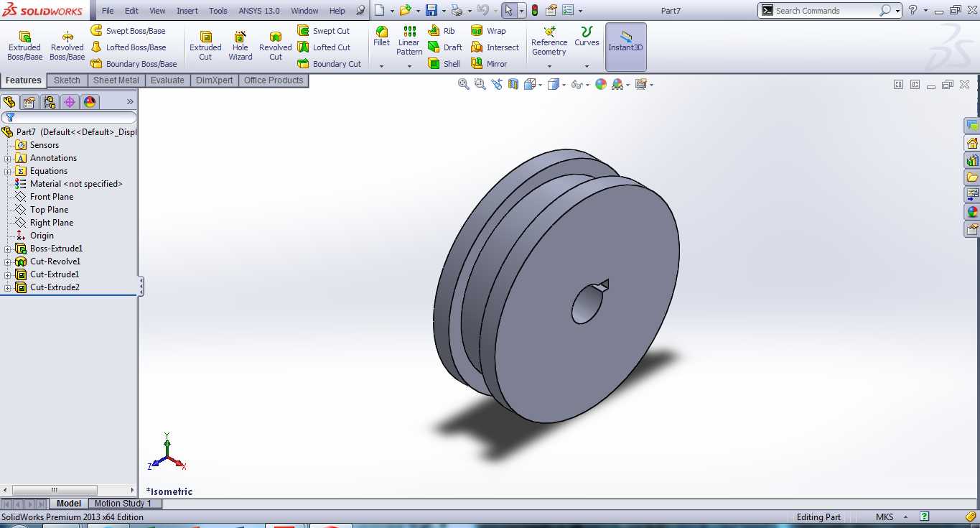Start the Revolved Cut tool

[x=276, y=45]
